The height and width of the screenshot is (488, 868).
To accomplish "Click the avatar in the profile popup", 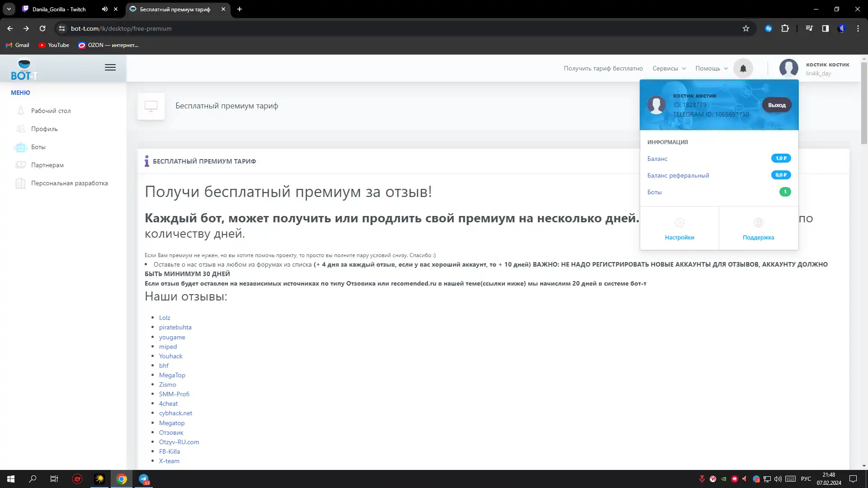I will pos(656,105).
